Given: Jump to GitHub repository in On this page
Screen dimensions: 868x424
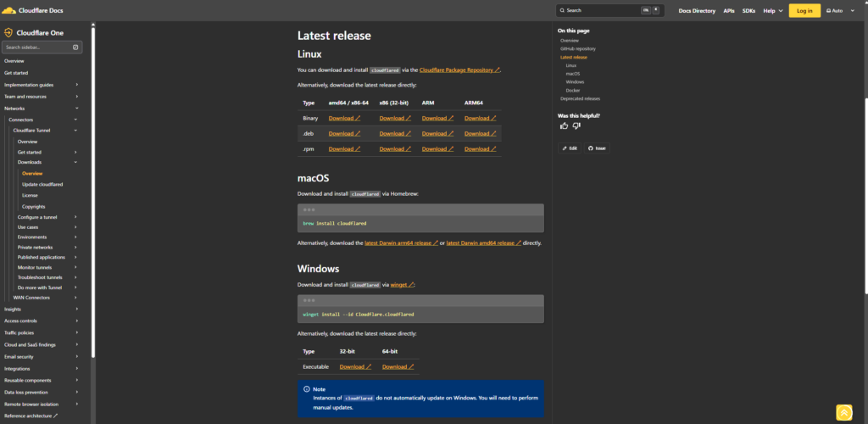Looking at the screenshot, I should (578, 48).
